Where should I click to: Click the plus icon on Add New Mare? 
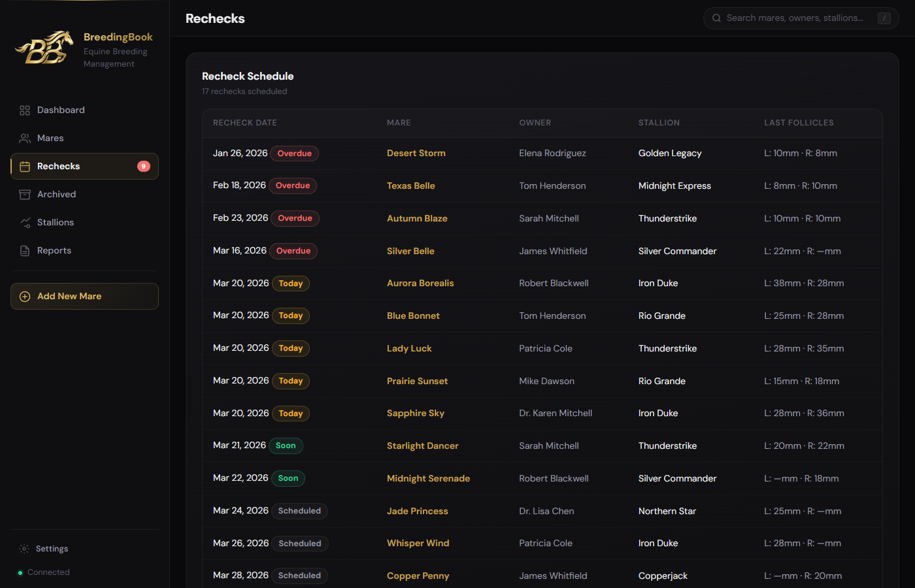(x=25, y=297)
